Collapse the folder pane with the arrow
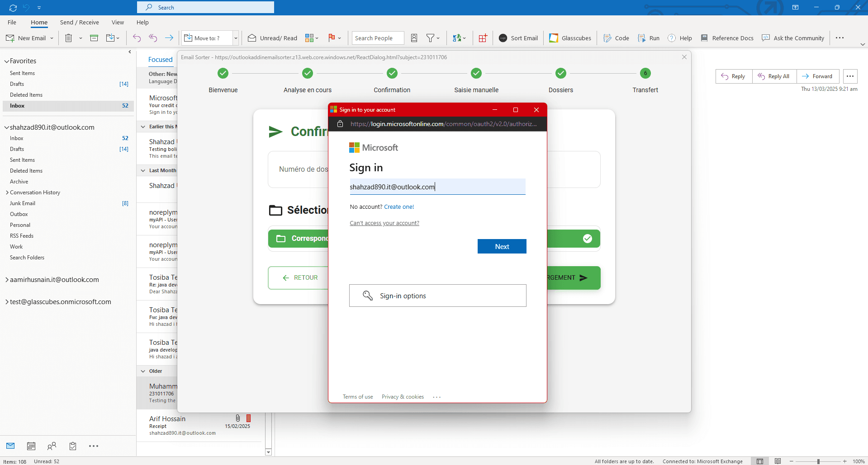Viewport: 868px width, 465px height. point(130,52)
